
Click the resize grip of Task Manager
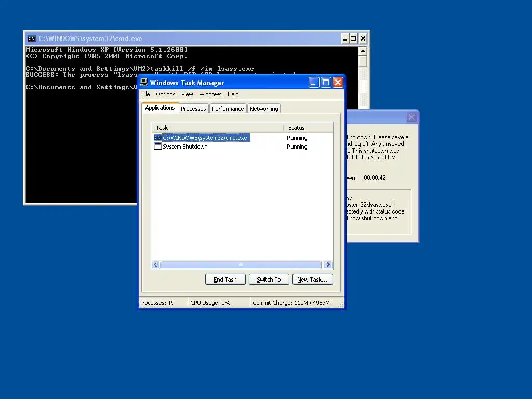point(341,304)
